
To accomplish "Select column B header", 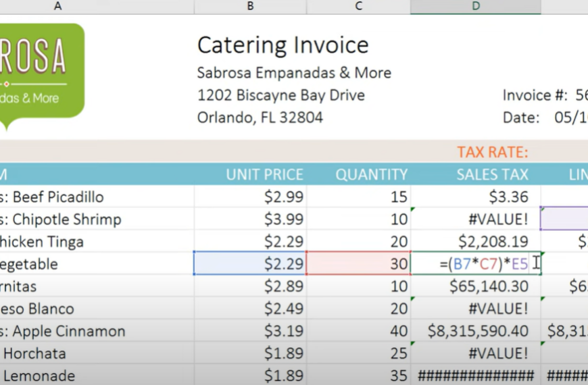I will point(250,6).
